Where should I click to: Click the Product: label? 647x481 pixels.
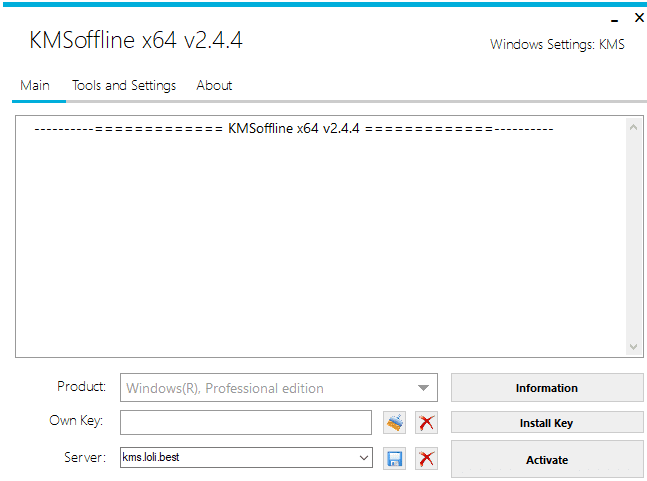pyautogui.click(x=81, y=387)
